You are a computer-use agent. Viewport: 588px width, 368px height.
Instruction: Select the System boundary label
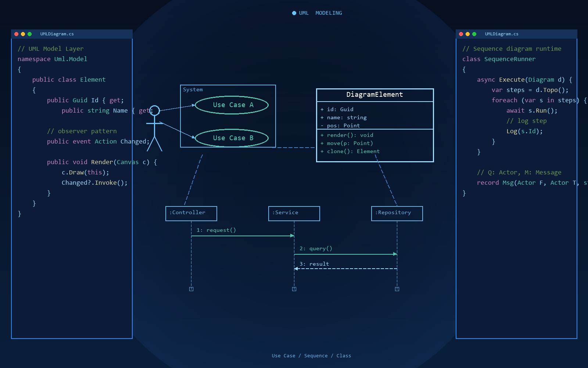pos(193,89)
